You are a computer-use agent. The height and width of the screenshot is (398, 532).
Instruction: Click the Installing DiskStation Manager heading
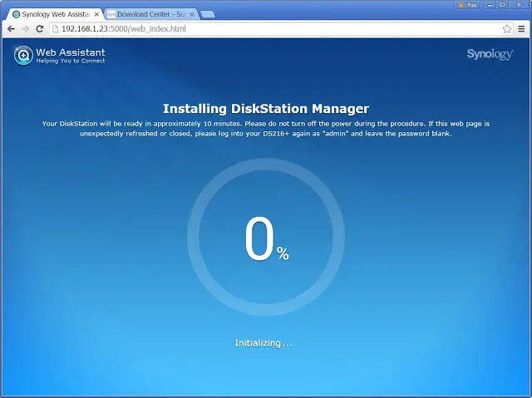click(266, 109)
